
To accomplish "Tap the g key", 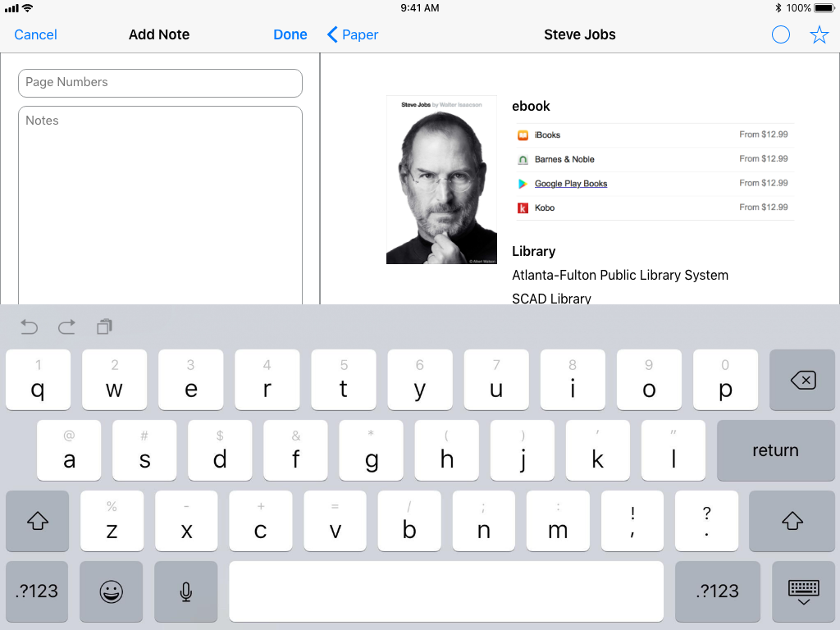I will (372, 450).
